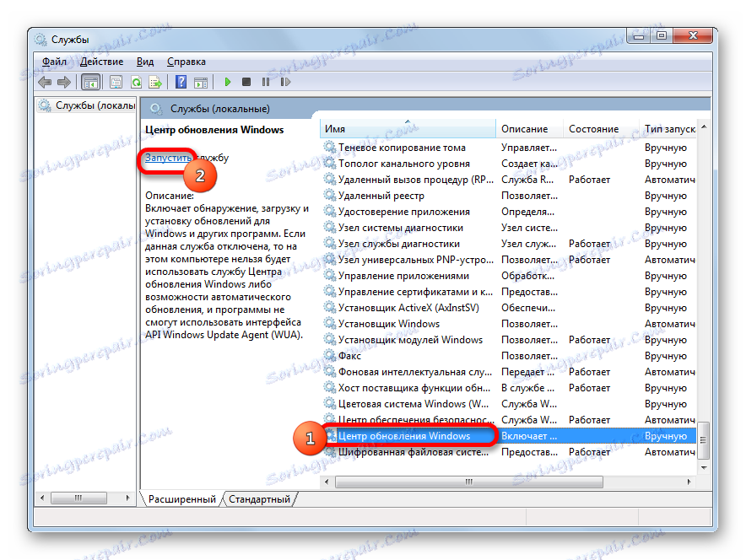Select Управление сертификатами service row
The image size is (746, 560).
click(509, 292)
